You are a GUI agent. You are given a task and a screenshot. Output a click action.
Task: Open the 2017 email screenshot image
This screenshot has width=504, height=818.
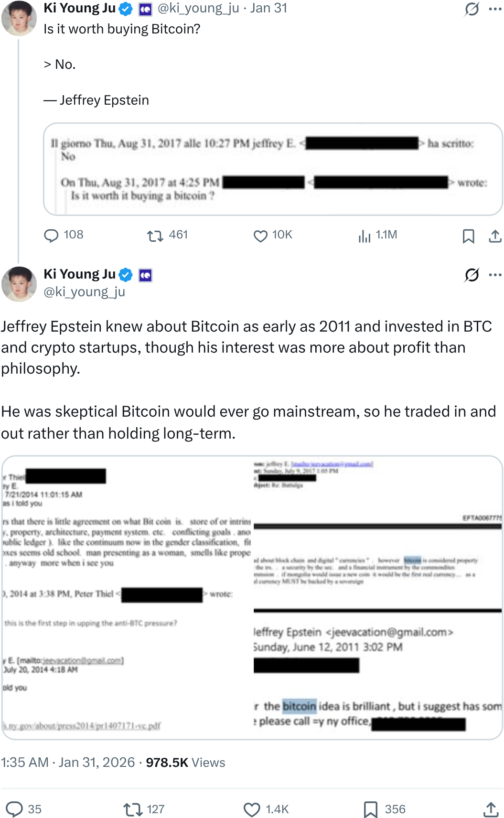[273, 169]
